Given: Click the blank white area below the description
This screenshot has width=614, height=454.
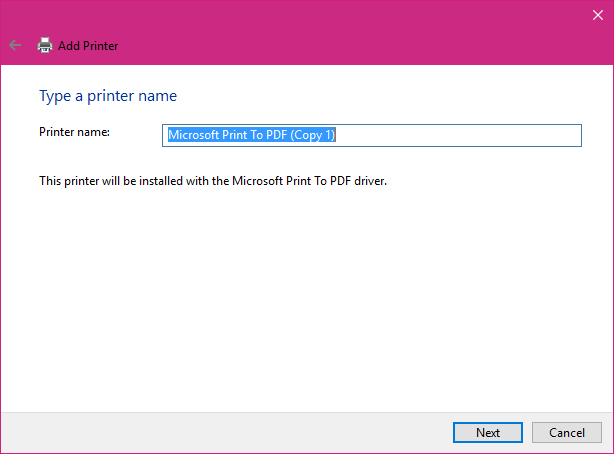Looking at the screenshot, I should (307, 298).
